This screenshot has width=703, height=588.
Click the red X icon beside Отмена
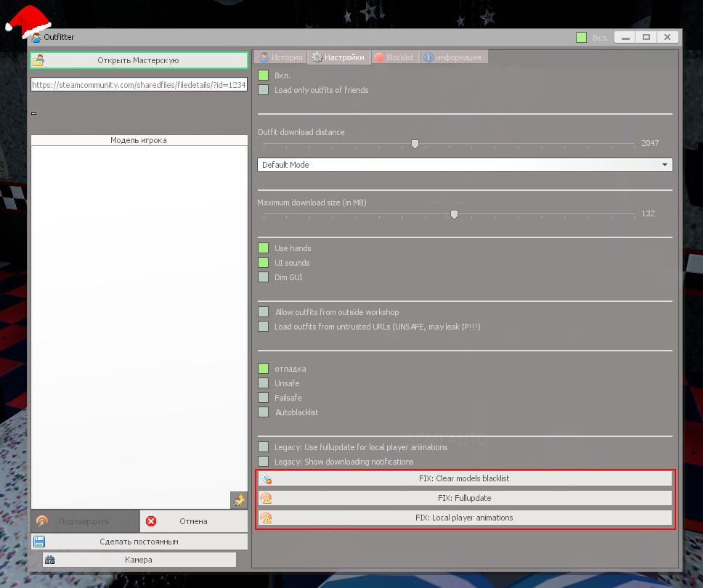[151, 521]
